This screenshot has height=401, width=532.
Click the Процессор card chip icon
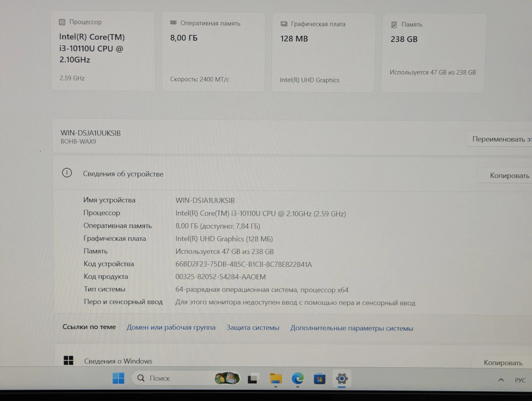point(62,22)
